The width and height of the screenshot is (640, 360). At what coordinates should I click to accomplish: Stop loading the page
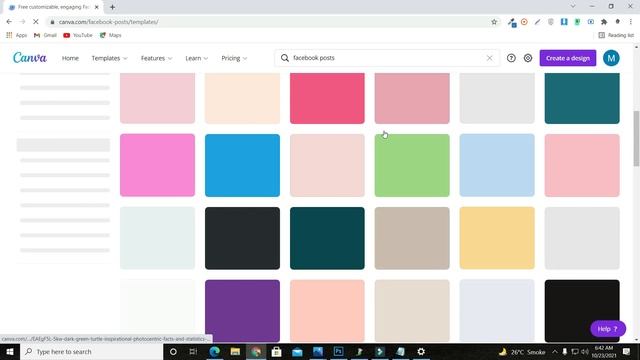[x=36, y=22]
